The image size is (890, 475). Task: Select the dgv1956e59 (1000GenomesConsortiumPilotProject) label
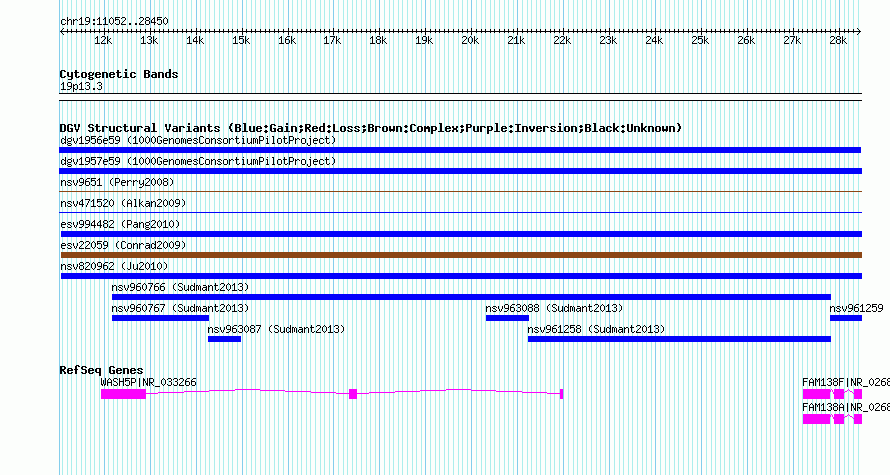click(x=198, y=140)
